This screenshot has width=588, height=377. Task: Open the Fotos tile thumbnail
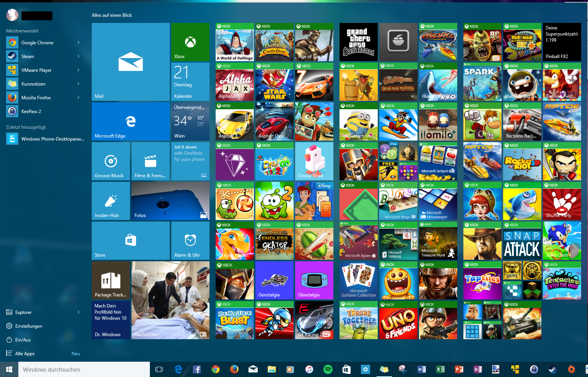[171, 201]
